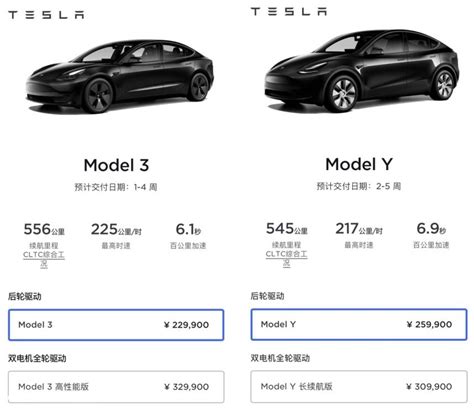Click the 225公里/时 top speed figure
Image resolution: width=474 pixels, height=413 pixels.
tap(116, 229)
